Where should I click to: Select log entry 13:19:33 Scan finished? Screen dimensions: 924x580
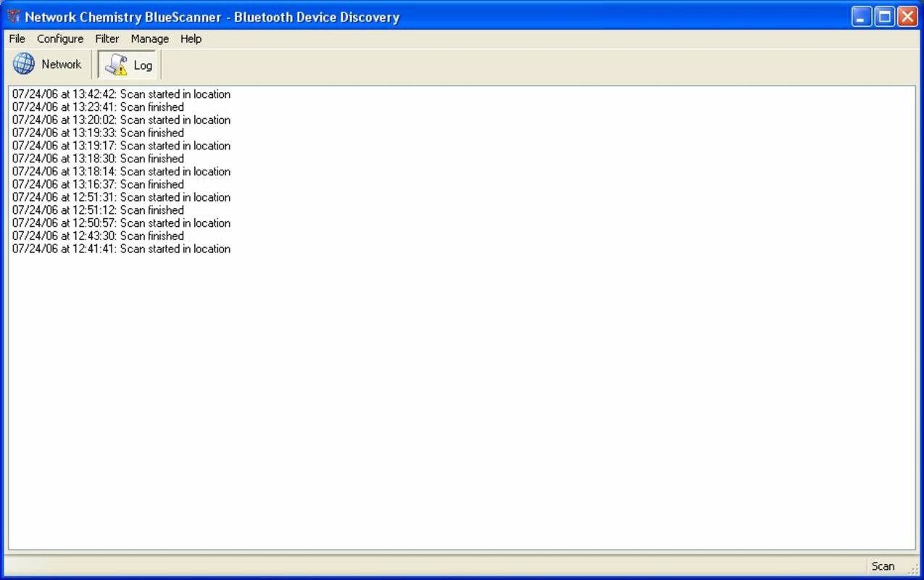98,133
